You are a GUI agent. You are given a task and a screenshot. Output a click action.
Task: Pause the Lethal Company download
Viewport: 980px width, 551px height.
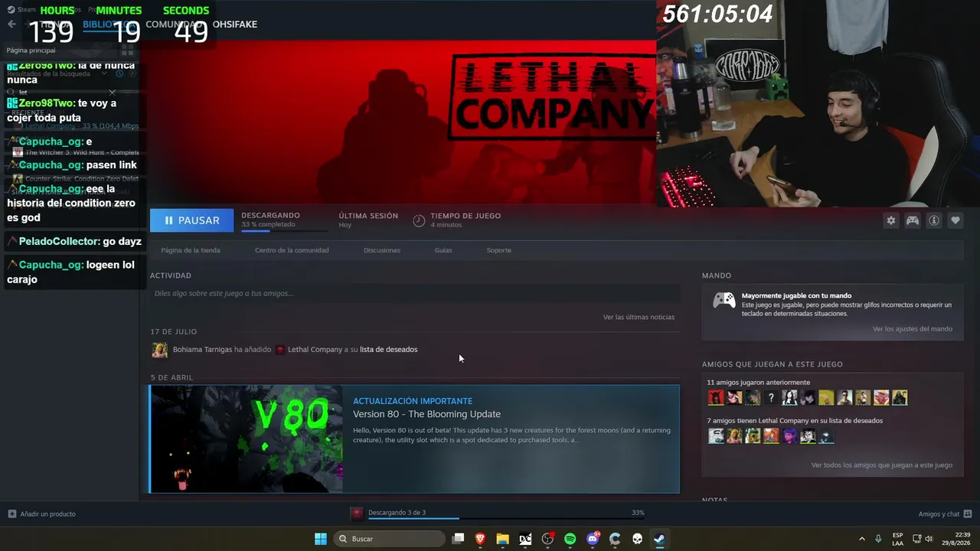(191, 220)
